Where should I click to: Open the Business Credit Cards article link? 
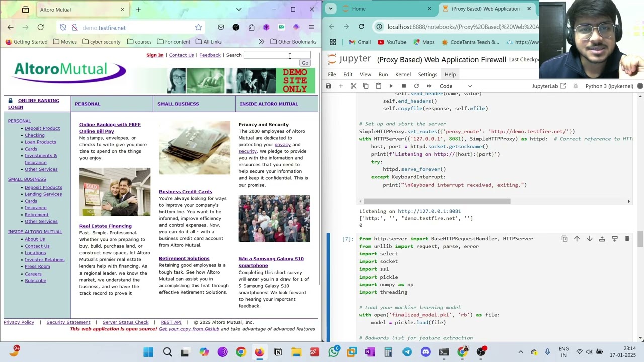pyautogui.click(x=186, y=192)
